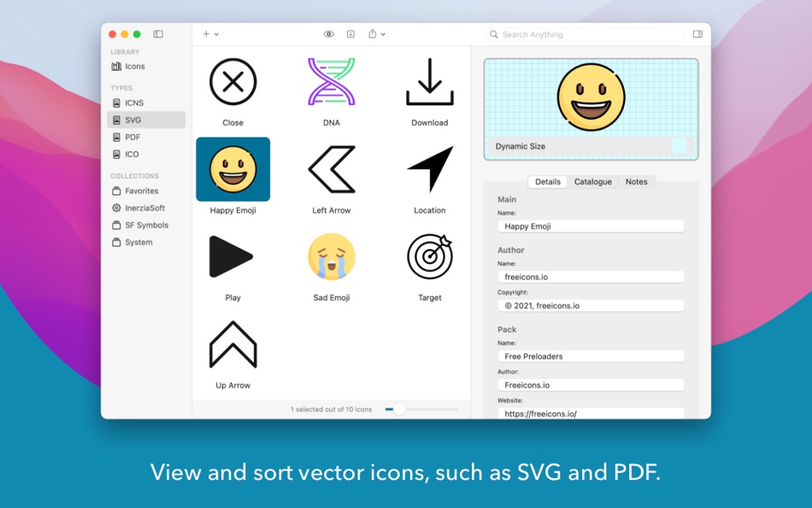Select Icons in the Library
The width and height of the screenshot is (812, 508).
click(x=146, y=67)
